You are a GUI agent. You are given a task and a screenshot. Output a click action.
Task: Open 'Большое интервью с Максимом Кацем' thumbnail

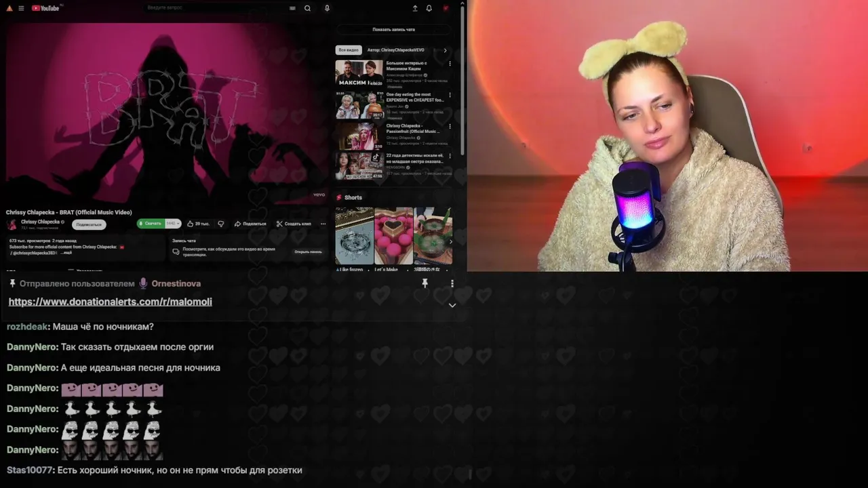click(x=359, y=73)
